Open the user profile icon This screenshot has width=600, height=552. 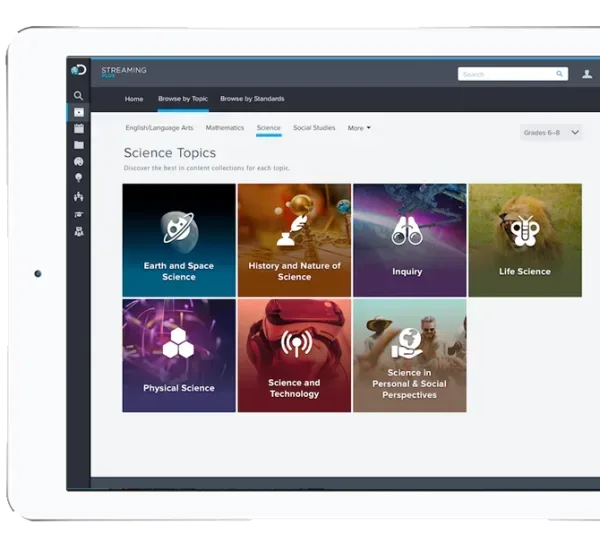click(587, 74)
